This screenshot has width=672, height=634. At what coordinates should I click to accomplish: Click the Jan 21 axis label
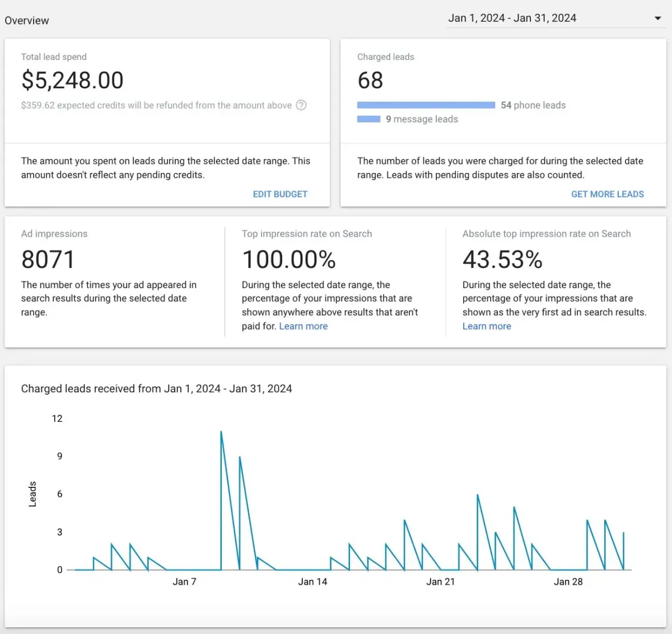pos(440,582)
